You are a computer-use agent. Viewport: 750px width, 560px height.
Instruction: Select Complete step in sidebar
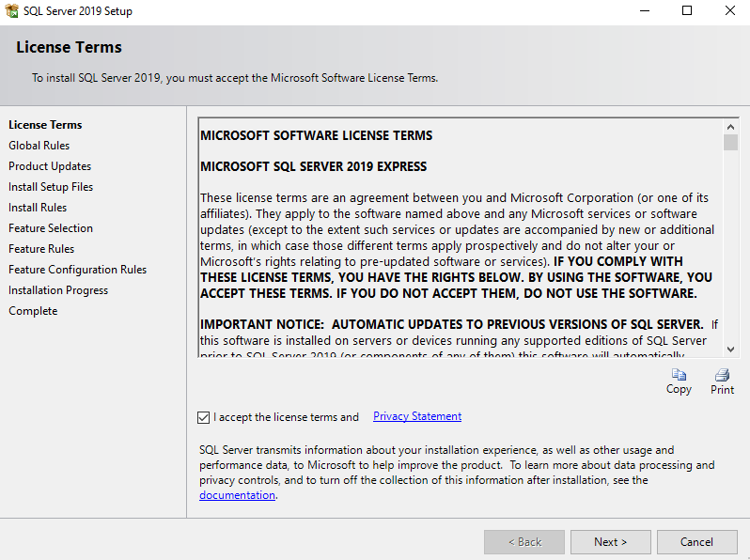tap(33, 311)
